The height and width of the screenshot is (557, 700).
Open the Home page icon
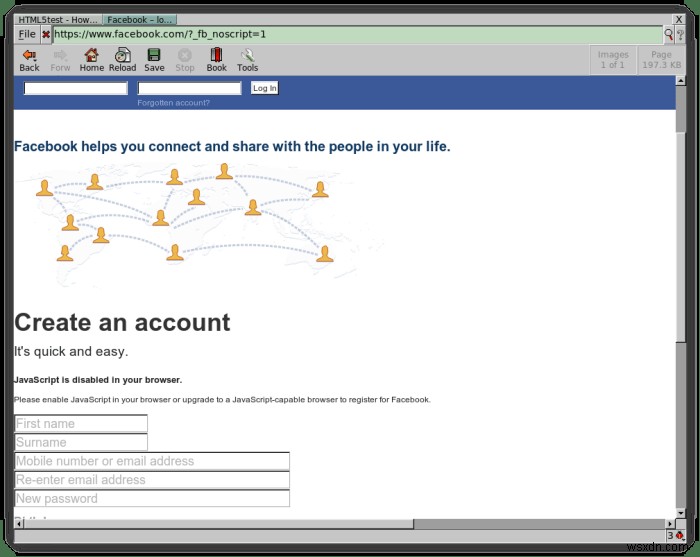coord(92,60)
